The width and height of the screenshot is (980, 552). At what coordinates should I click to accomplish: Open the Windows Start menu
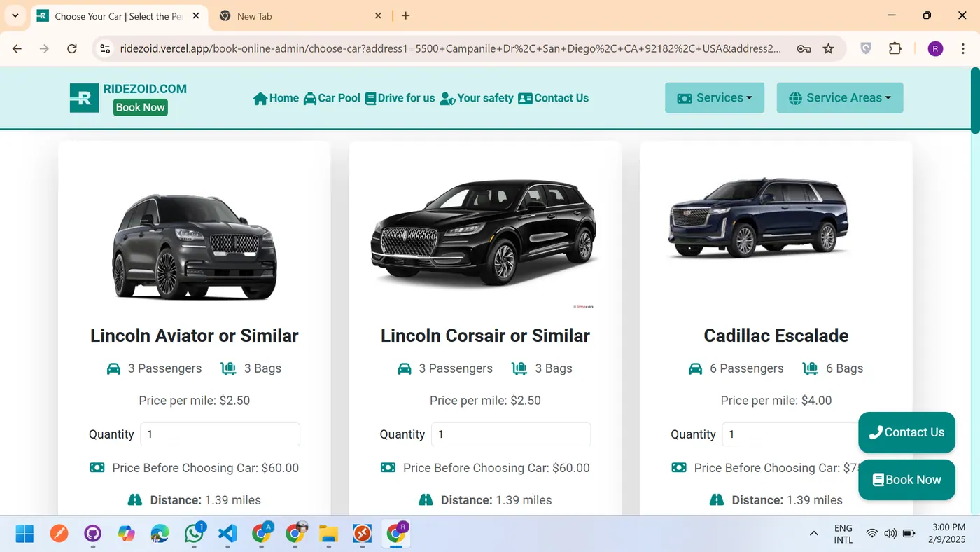[24, 534]
